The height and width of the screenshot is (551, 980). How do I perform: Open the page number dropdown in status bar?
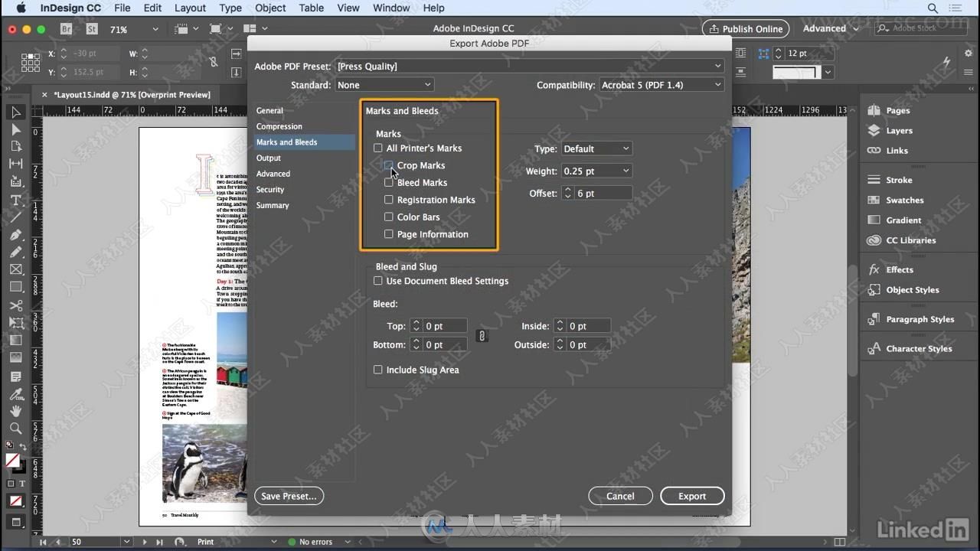point(126,542)
